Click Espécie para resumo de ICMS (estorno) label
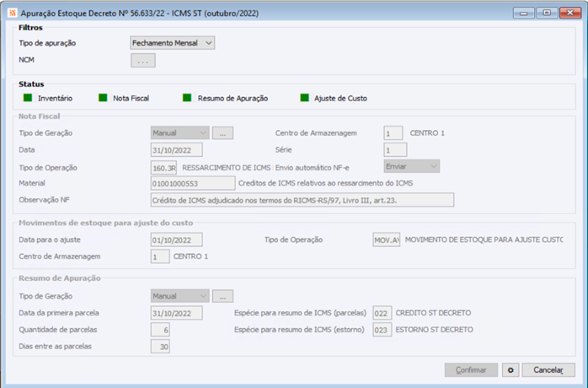This screenshot has height=388, width=588. [x=299, y=330]
